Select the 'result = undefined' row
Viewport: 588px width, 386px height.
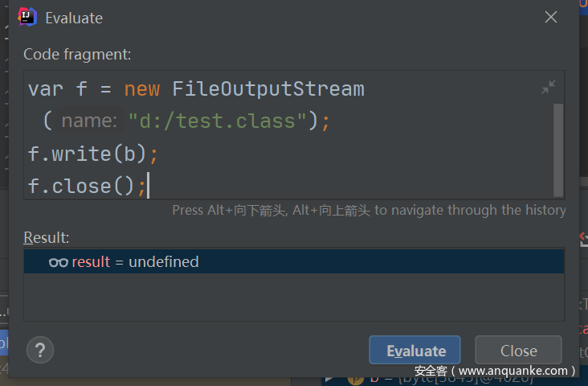pyautogui.click(x=293, y=262)
